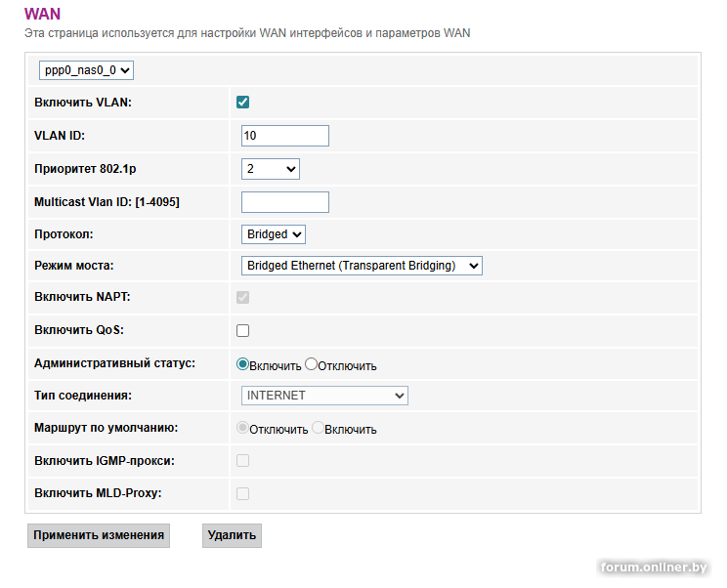Expand the Режим моста dropdown
727x588 pixels.
pos(362,266)
